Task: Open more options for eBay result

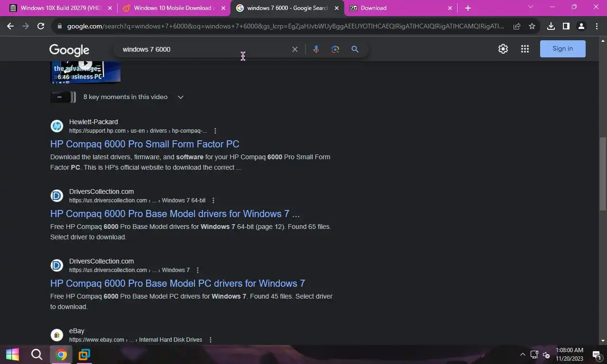Action: point(211,340)
